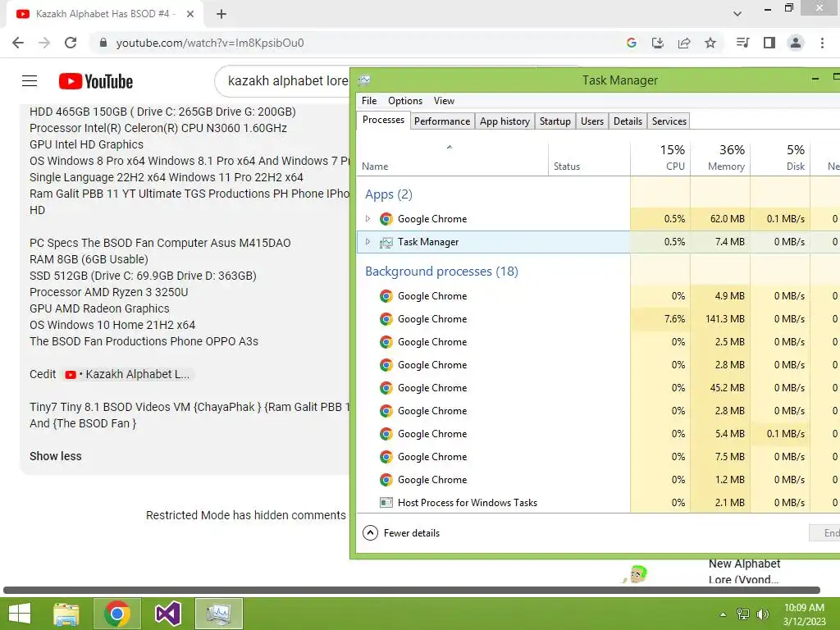
Task: Open Chrome three-dot menu
Action: [822, 43]
